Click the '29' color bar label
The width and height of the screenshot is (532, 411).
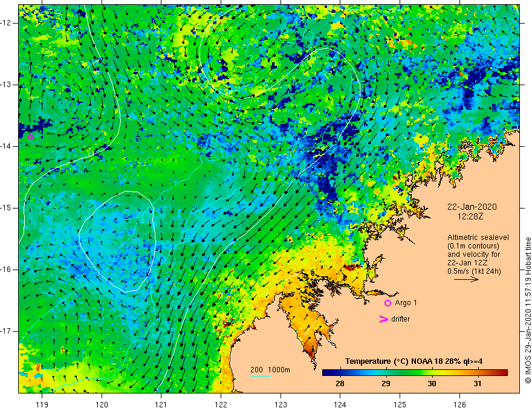point(386,384)
